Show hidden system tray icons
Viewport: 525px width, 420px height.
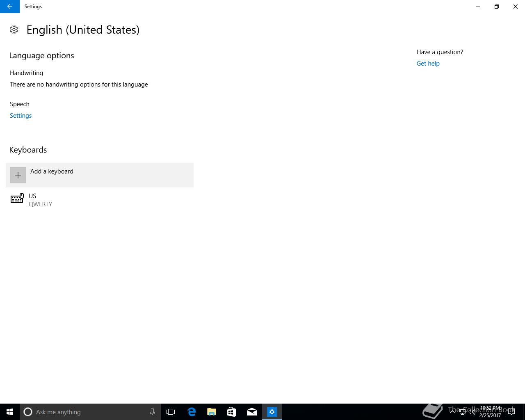(452, 412)
